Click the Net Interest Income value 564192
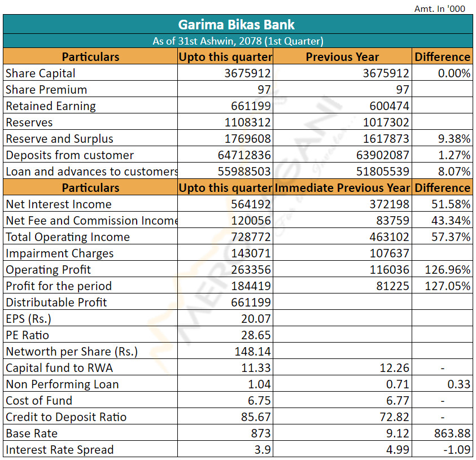The width and height of the screenshot is (476, 460). [251, 204]
